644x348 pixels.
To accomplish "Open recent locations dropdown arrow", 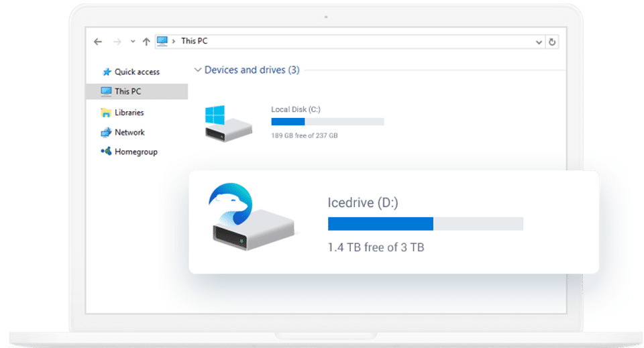I will click(133, 42).
